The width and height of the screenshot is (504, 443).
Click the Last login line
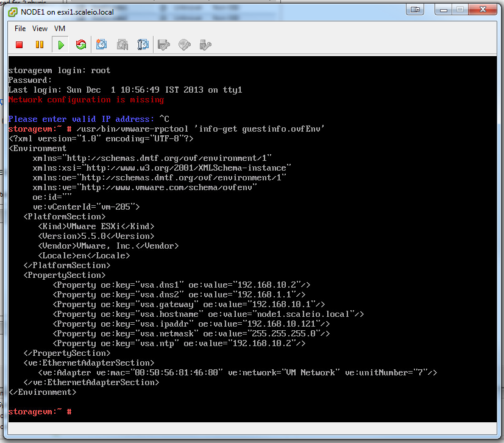(x=126, y=90)
